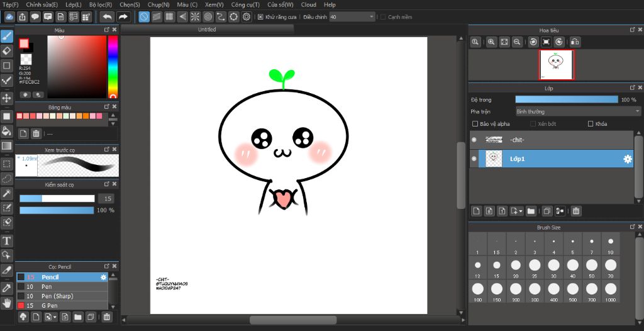Image resolution: width=644 pixels, height=331 pixels.
Task: Select the G Pen brush
Action: (x=49, y=305)
